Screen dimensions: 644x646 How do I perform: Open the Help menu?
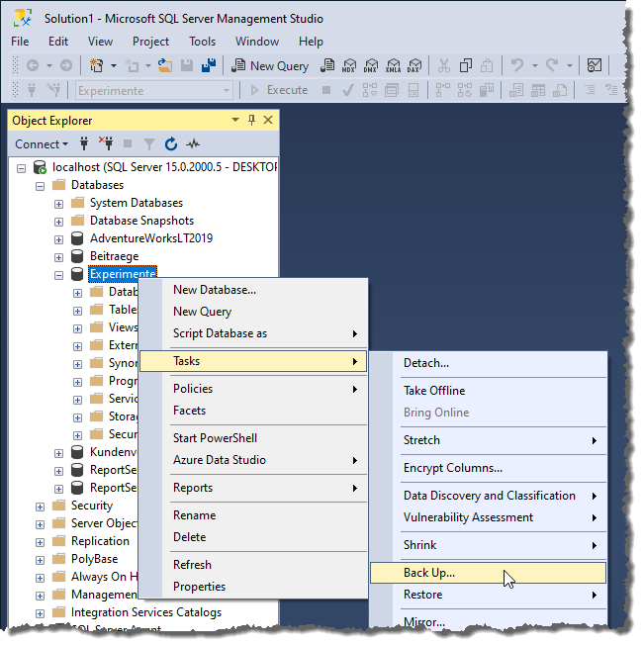coord(311,42)
